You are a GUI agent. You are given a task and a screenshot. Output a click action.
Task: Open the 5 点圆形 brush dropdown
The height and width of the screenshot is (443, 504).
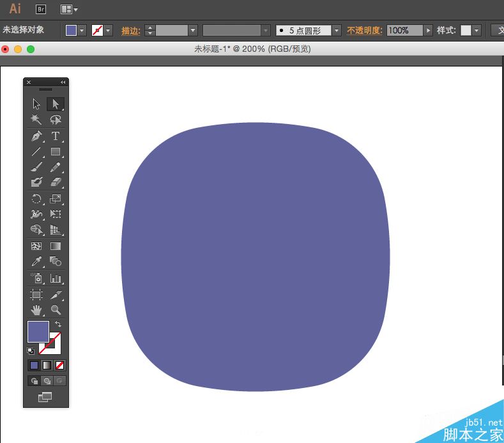(x=336, y=31)
